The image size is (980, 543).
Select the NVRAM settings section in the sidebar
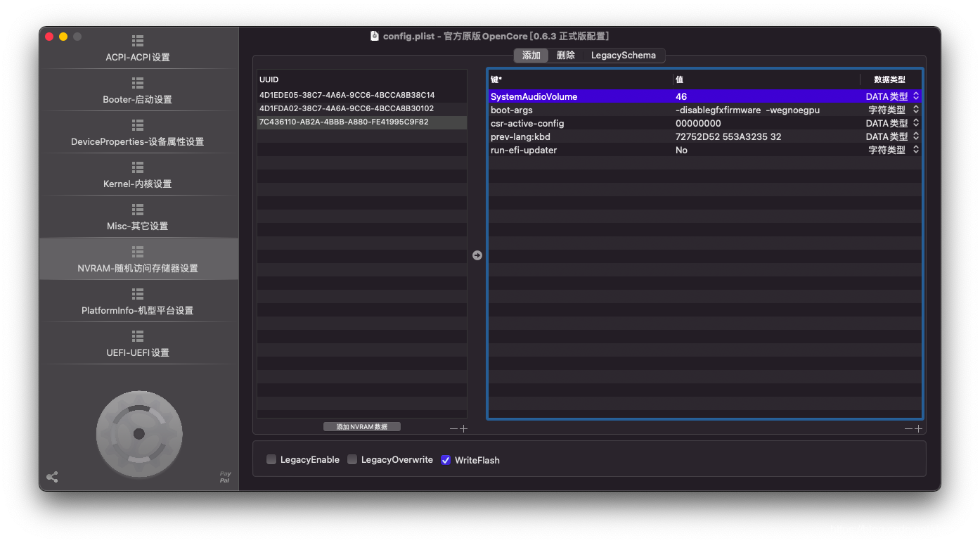coord(138,259)
